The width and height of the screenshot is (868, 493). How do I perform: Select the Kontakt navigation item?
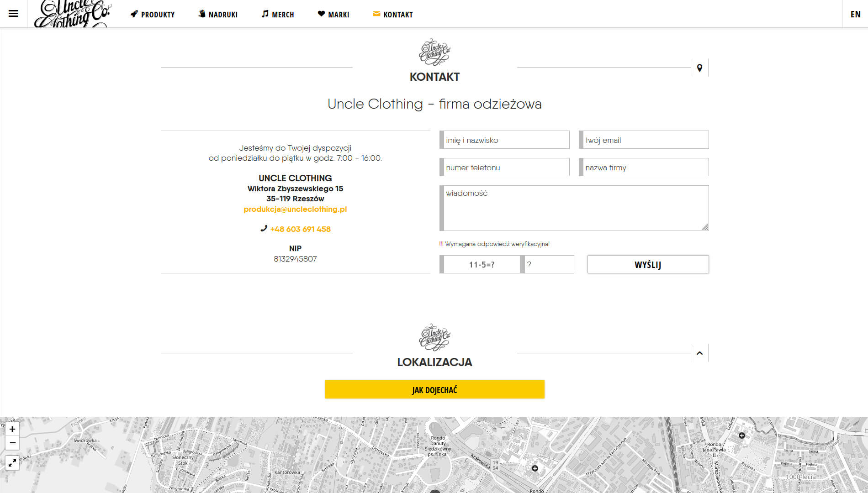tap(393, 15)
